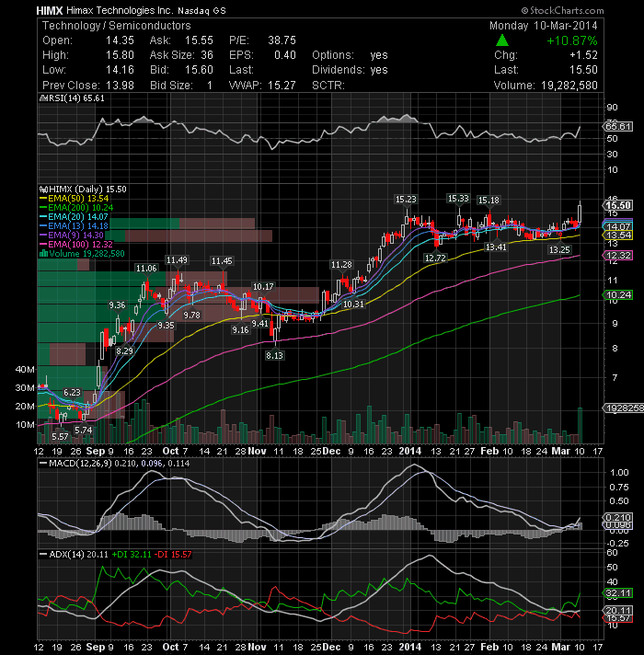Click the ADX(14) 20.11 legend label
This screenshot has width=644, height=655.
tap(78, 555)
